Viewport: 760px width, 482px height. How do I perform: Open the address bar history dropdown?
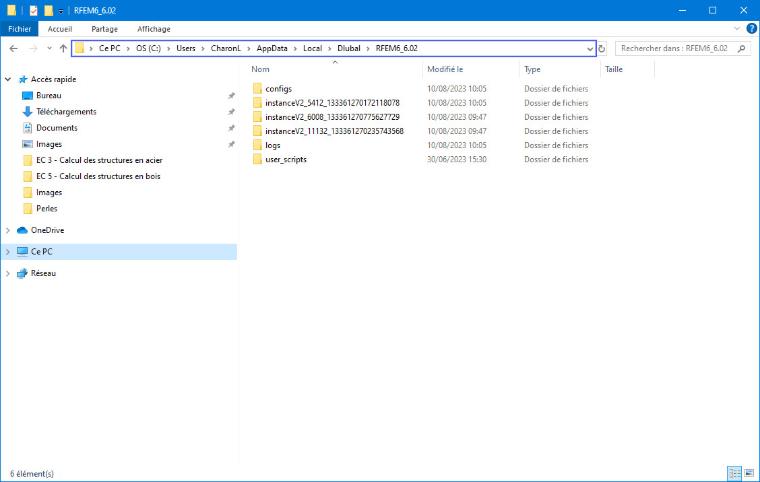(x=589, y=48)
